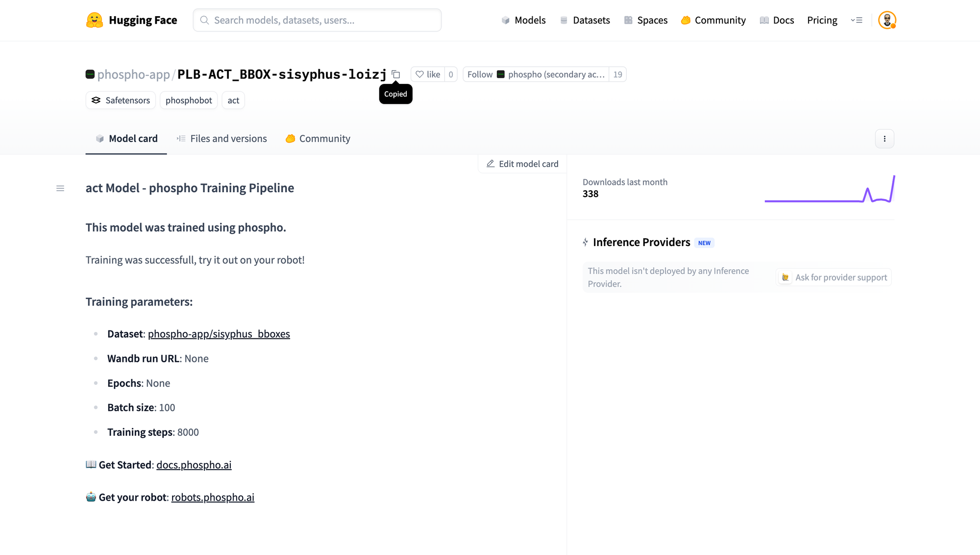
Task: Copy the model name with copy icon
Action: point(396,75)
